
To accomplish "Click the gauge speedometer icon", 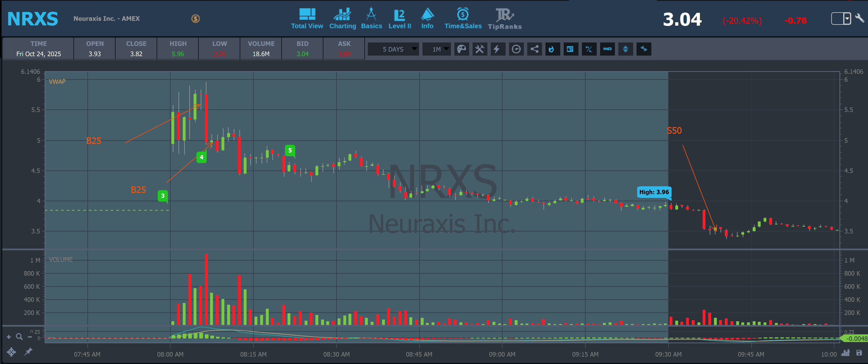I will coord(516,49).
